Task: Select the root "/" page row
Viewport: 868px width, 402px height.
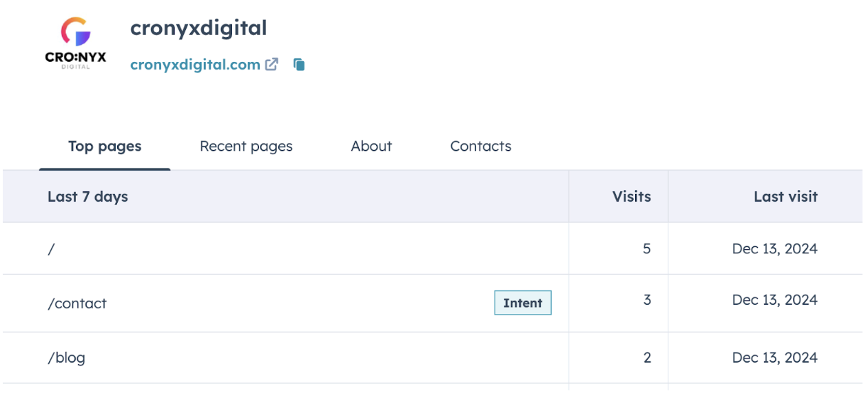Action: (x=51, y=248)
